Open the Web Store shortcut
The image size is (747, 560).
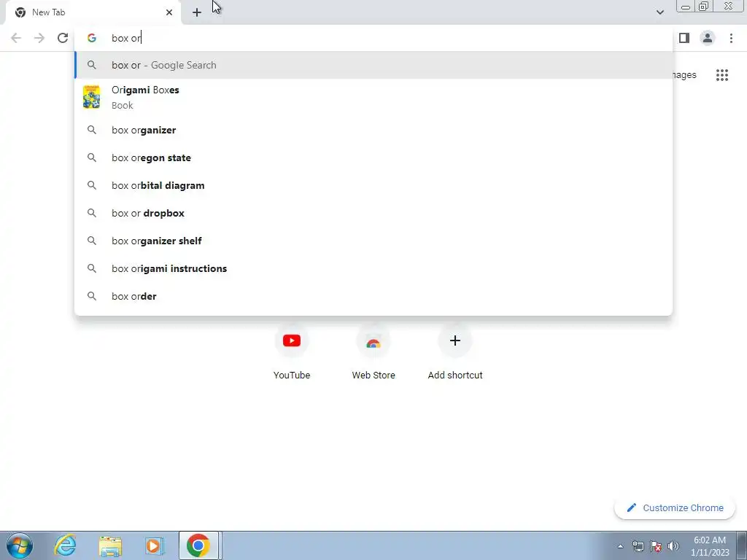click(373, 352)
